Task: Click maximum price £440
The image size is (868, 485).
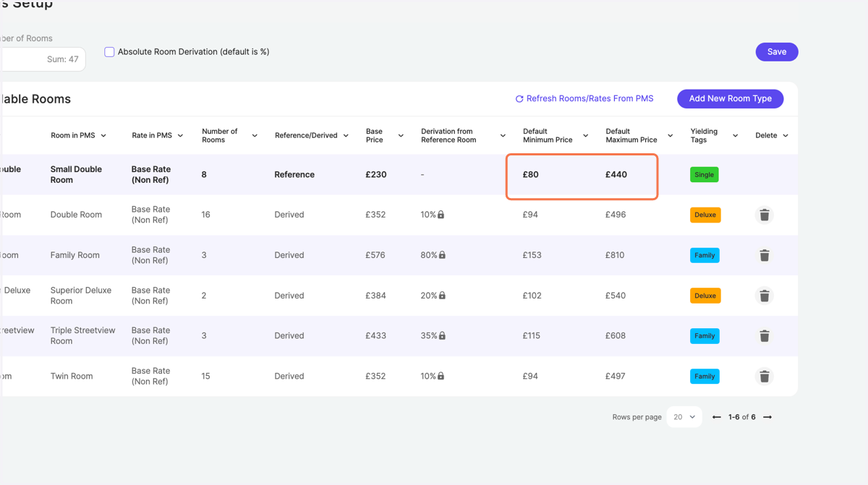Action: pos(616,174)
